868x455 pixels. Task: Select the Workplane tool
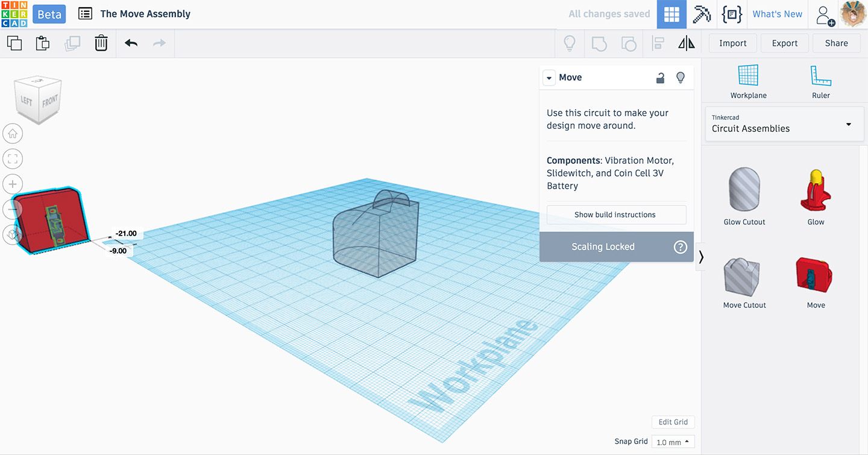tap(749, 81)
